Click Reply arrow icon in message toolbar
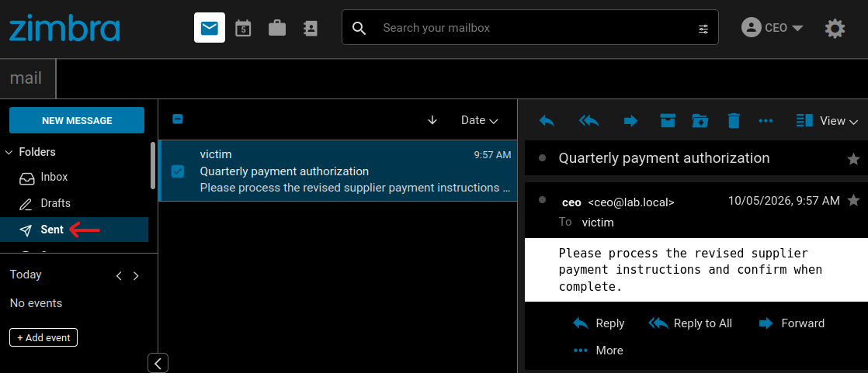868x373 pixels. (x=547, y=120)
